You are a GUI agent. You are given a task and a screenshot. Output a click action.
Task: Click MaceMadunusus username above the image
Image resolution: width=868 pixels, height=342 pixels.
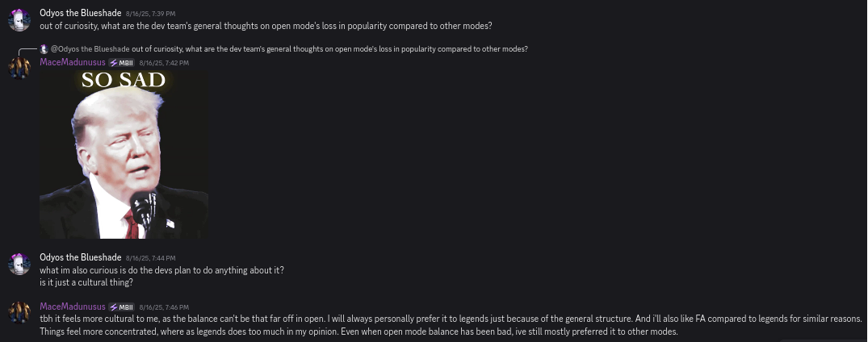tap(73, 62)
